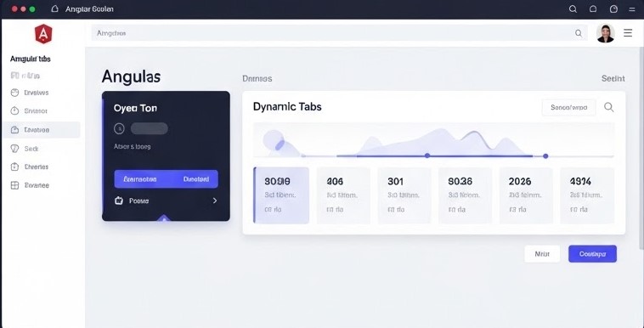Image resolution: width=644 pixels, height=328 pixels.
Task: Click the 'Amgular tbs' sidebar heading
Action: point(31,59)
